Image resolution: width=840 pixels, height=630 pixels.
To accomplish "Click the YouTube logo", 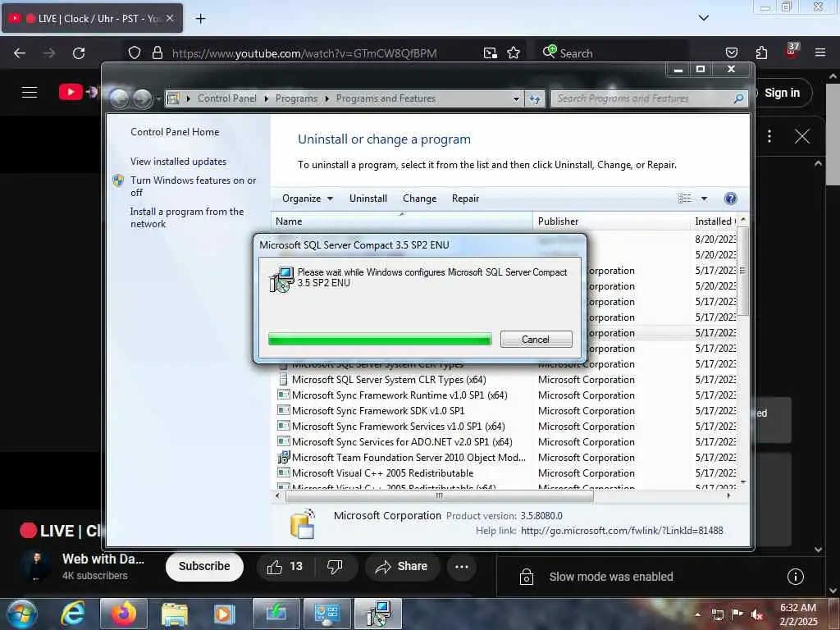I will coord(71,92).
